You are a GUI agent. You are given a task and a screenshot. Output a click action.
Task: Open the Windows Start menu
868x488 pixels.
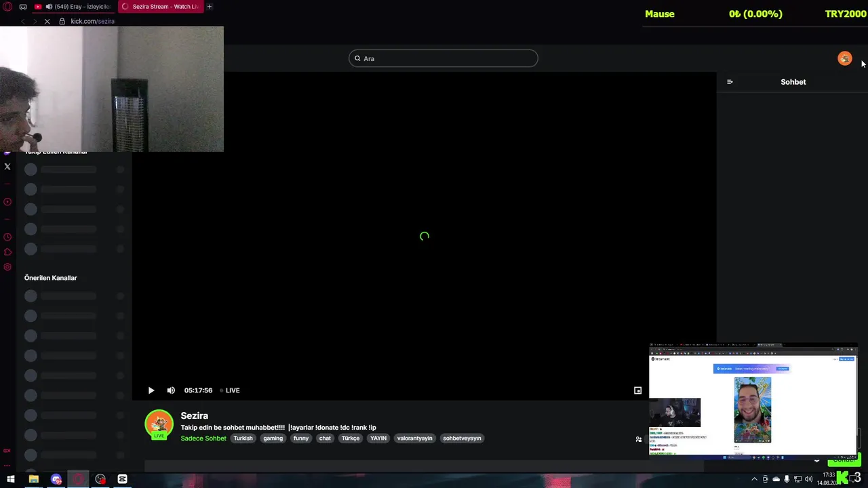pos(10,479)
